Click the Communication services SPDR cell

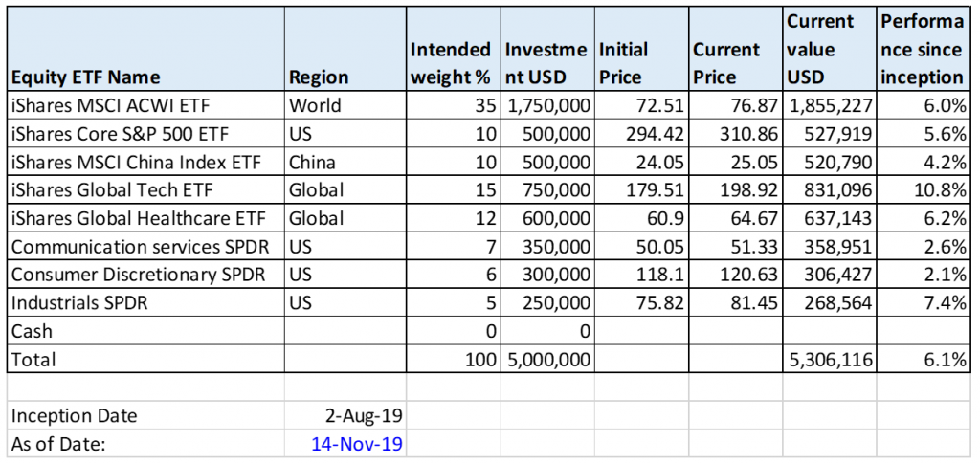[x=146, y=246]
